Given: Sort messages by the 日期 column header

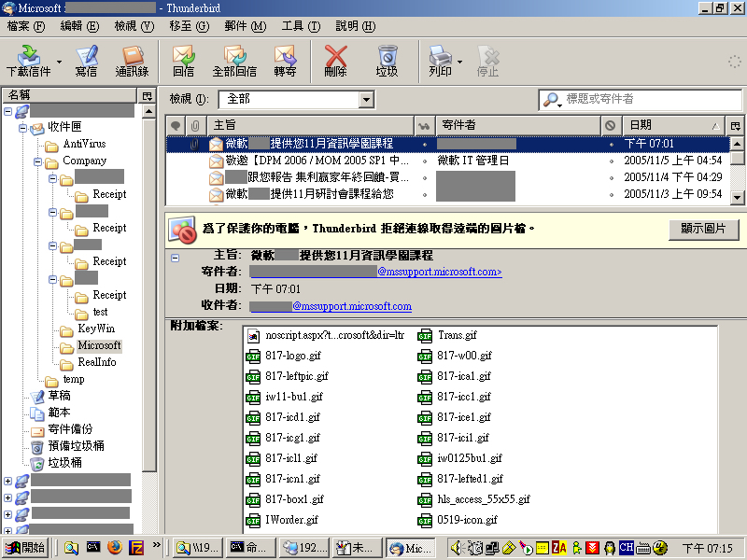Looking at the screenshot, I should (x=672, y=125).
